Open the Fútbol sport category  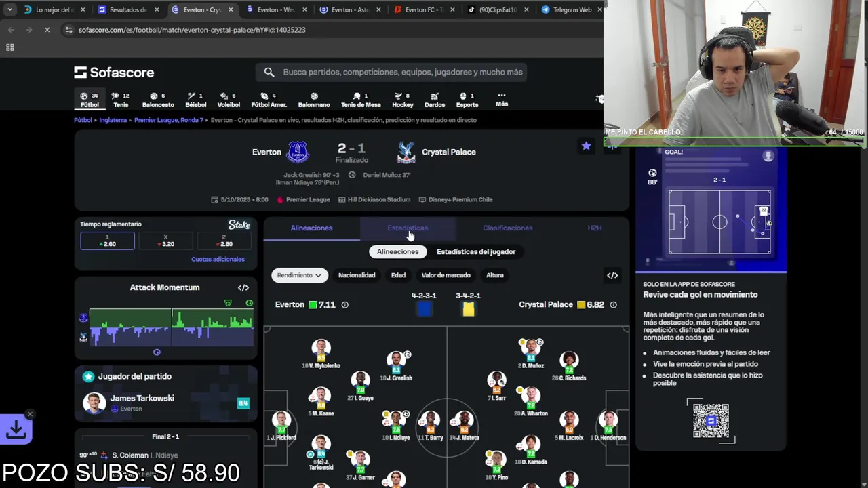(90, 100)
